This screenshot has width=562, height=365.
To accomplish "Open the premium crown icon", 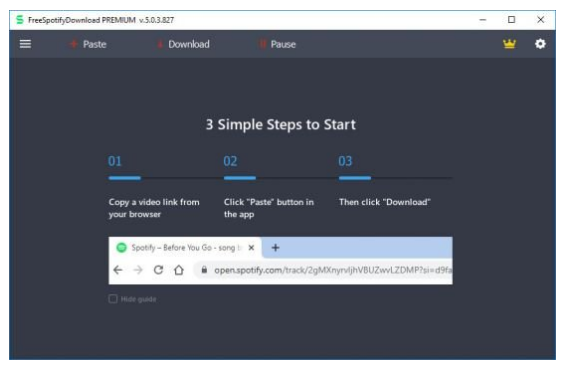I will coord(509,44).
